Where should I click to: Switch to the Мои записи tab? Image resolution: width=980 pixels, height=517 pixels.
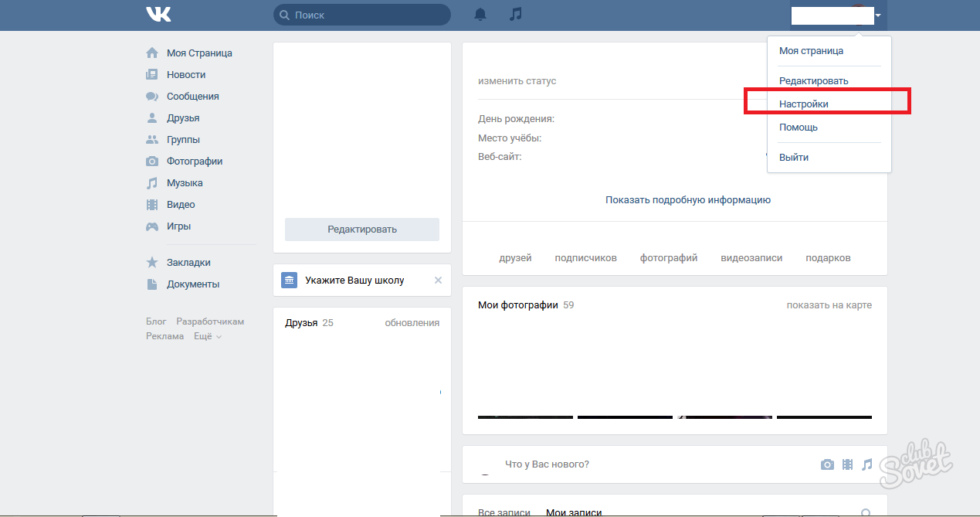(573, 512)
